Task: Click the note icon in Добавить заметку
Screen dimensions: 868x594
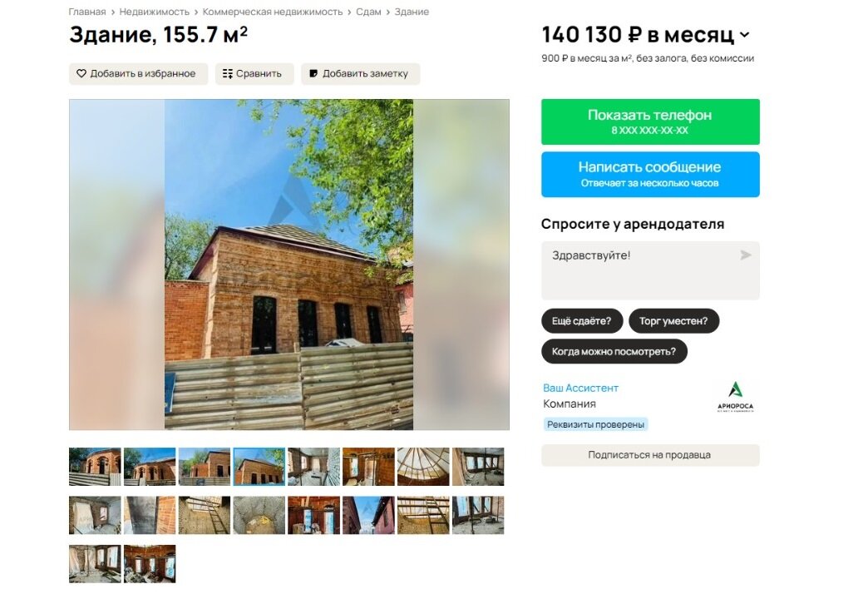Action: point(313,74)
